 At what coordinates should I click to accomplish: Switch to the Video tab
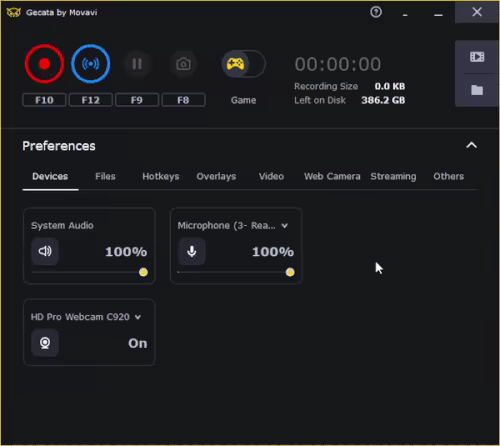[x=271, y=176]
